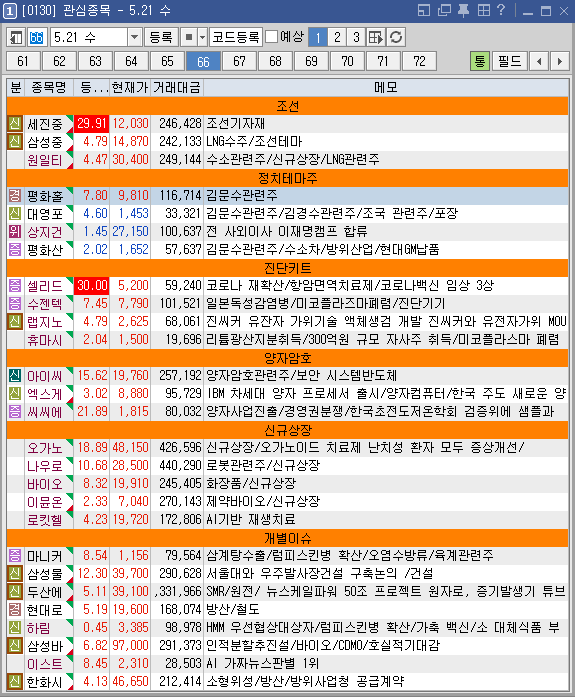Viewport: 575px width, 697px height.
Task: Click the column layout arrow icon beside 3
Action: (x=376, y=37)
